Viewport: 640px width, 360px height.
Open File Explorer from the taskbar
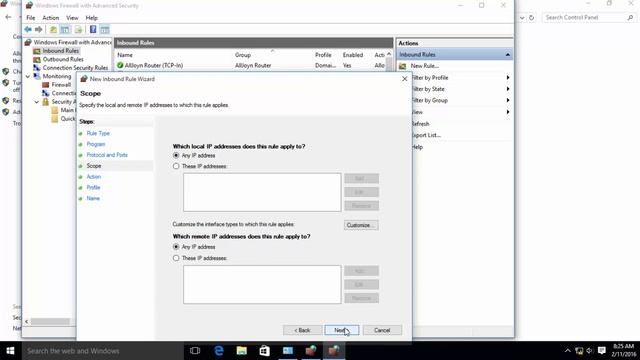pyautogui.click(x=242, y=351)
